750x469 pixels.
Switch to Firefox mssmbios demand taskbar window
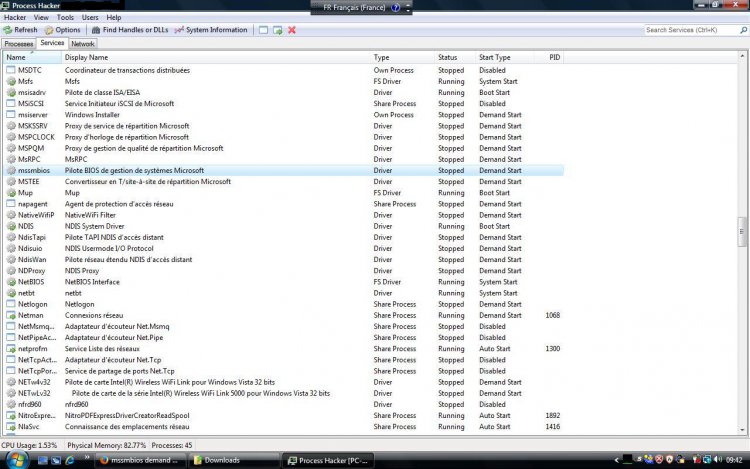[x=140, y=460]
